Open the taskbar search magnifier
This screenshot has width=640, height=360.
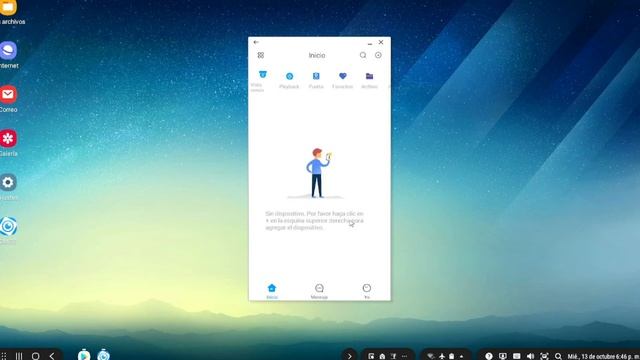[558, 356]
